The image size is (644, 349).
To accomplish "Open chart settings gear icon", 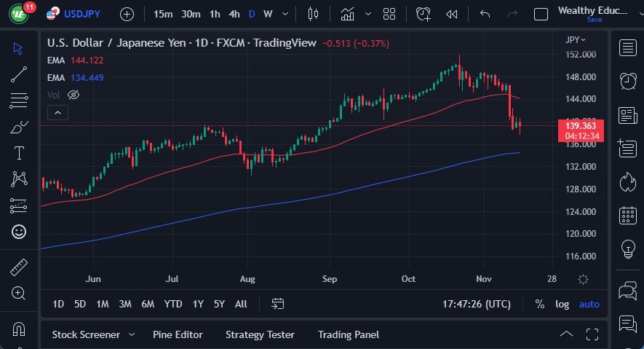I will tap(583, 279).
